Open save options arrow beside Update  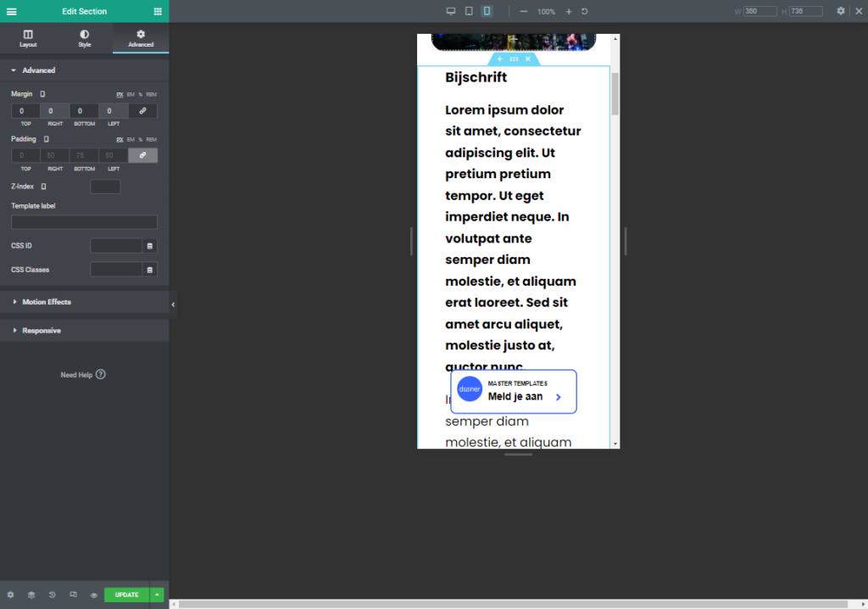tap(157, 595)
